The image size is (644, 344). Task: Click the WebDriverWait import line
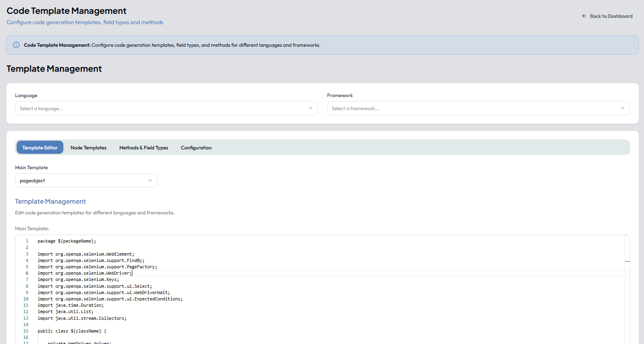(x=104, y=292)
